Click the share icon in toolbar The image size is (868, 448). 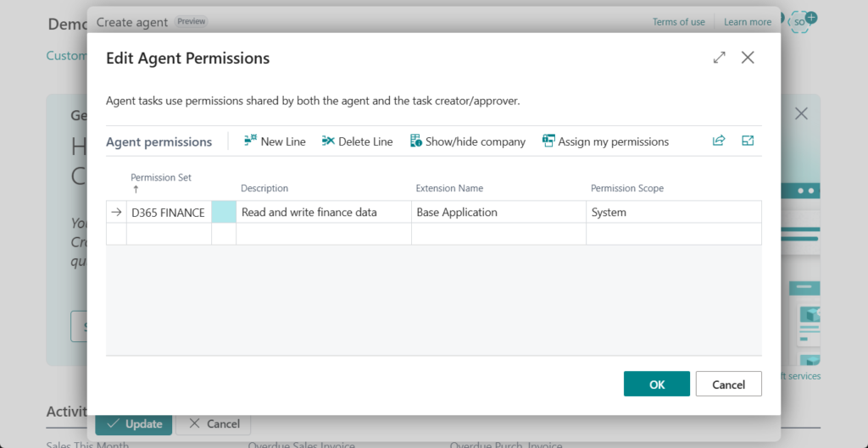(719, 141)
